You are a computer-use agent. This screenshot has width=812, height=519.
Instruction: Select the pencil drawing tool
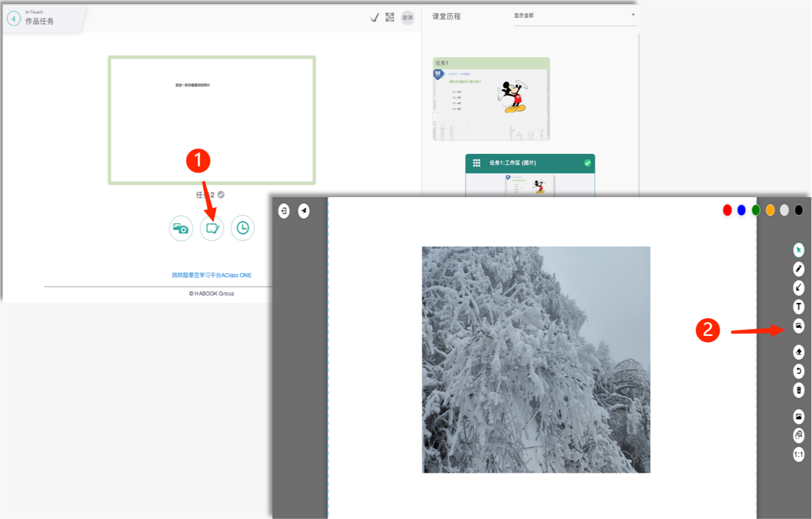(799, 269)
